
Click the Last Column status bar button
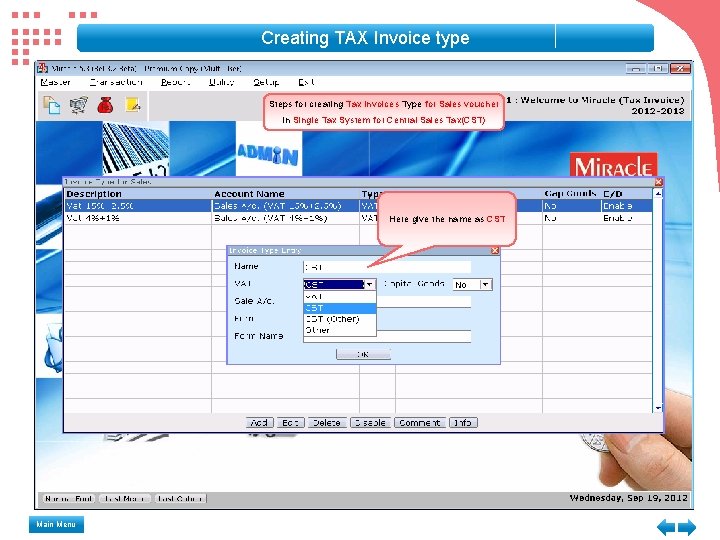point(180,498)
